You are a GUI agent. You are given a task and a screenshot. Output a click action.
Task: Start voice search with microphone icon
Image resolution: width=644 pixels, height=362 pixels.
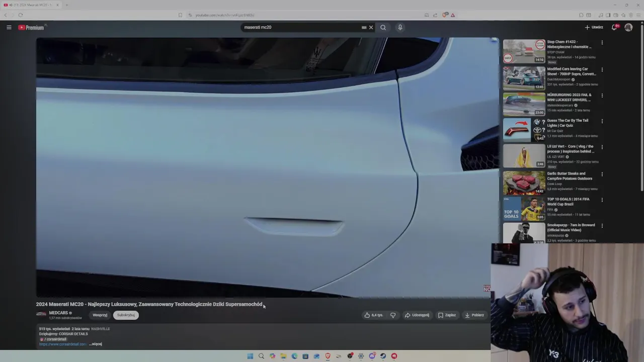[x=400, y=27]
